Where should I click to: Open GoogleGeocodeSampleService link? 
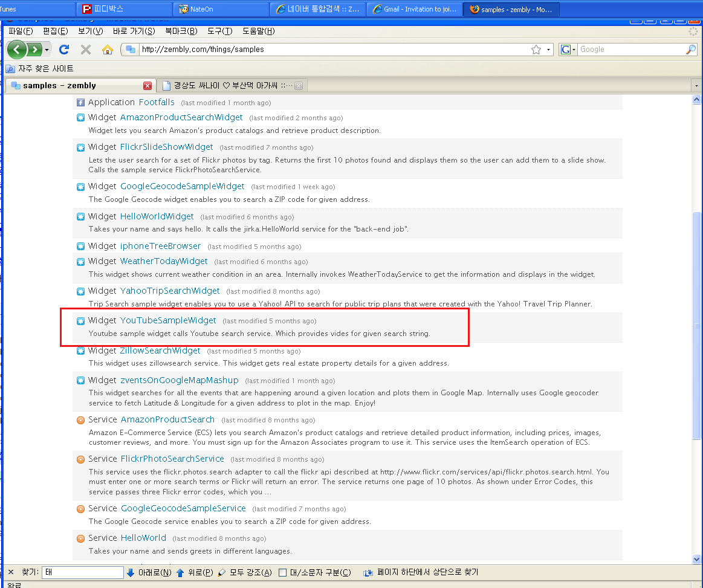183,508
